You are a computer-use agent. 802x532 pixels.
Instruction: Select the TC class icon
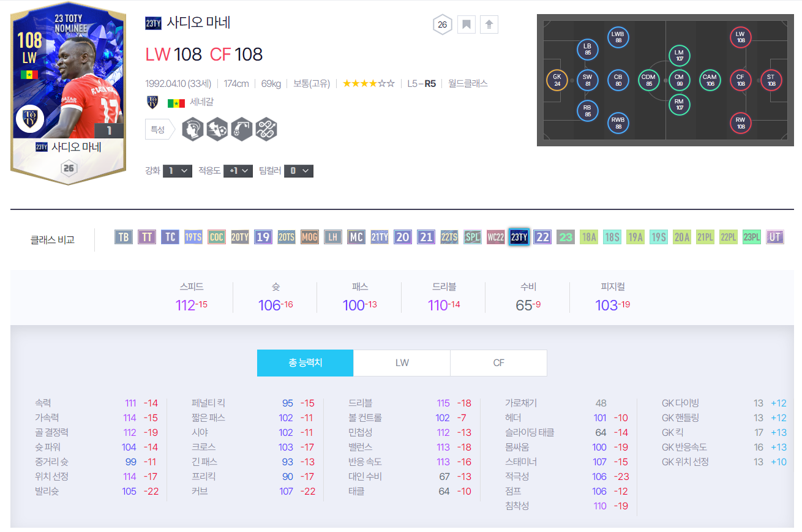pos(170,237)
